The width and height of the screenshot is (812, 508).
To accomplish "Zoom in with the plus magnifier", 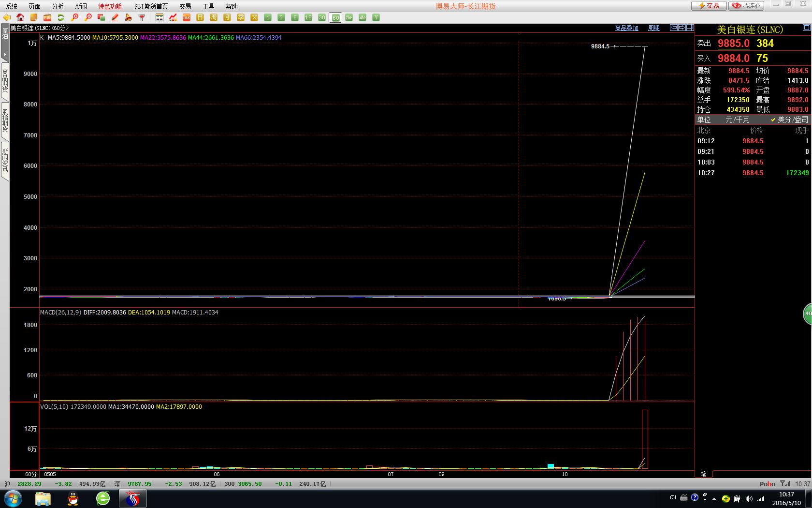I will 74,17.
